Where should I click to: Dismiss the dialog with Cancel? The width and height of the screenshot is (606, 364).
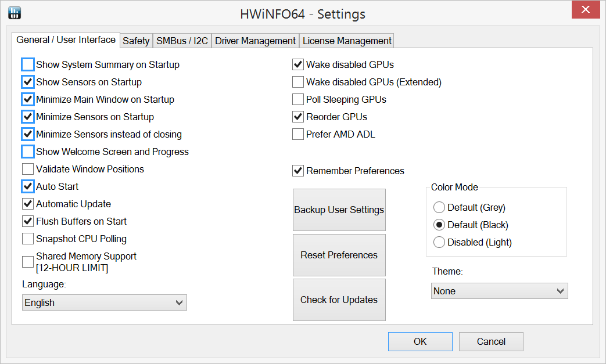pyautogui.click(x=491, y=341)
